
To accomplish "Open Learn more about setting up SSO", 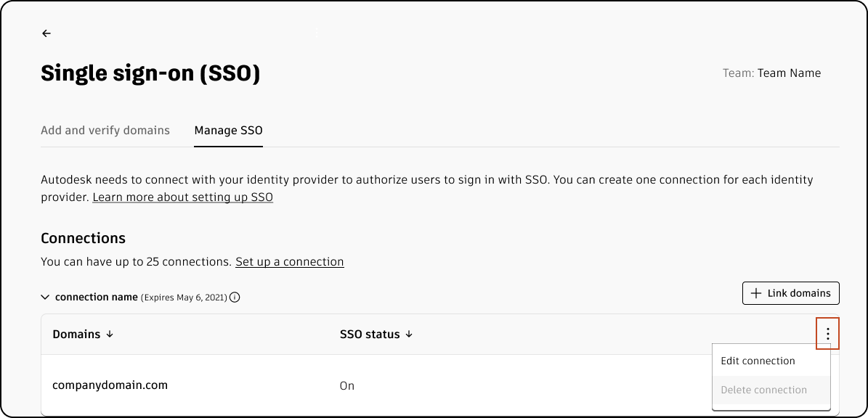I will point(182,197).
